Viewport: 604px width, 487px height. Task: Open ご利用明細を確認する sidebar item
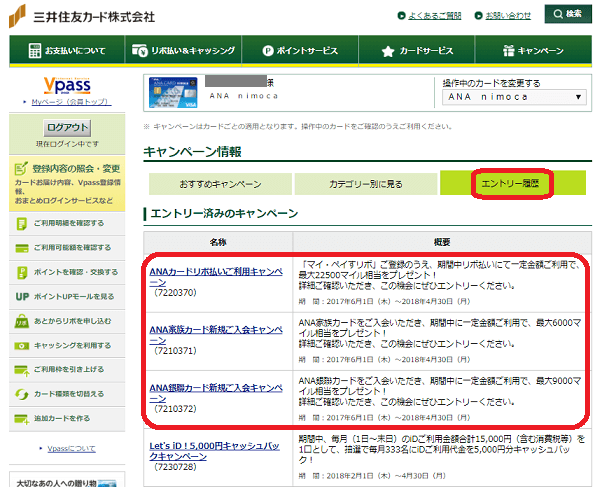(x=67, y=223)
